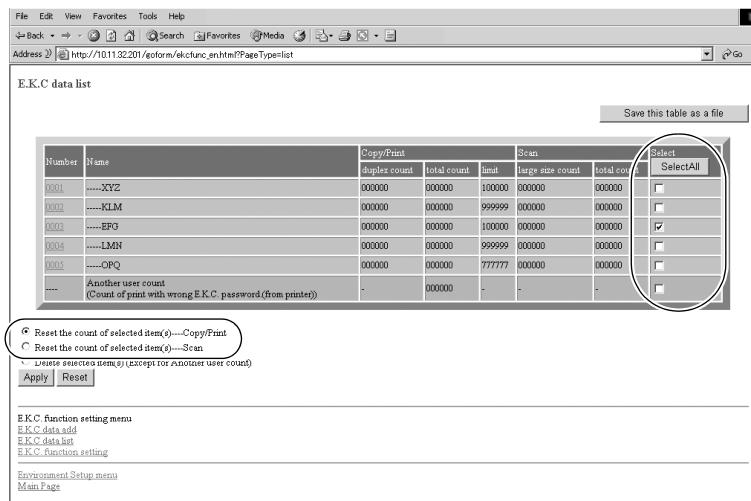Click the browser Back arrow icon
The height and width of the screenshot is (501, 751).
[x=20, y=35]
